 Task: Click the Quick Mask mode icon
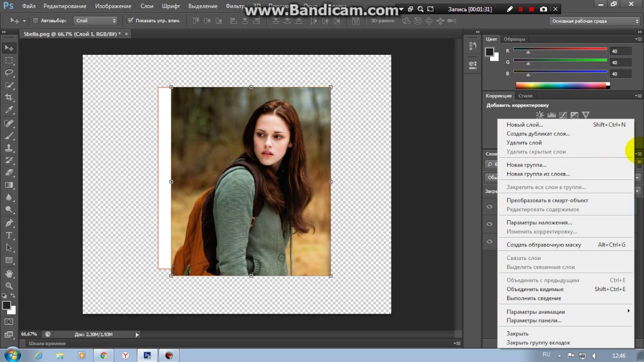[x=9, y=322]
